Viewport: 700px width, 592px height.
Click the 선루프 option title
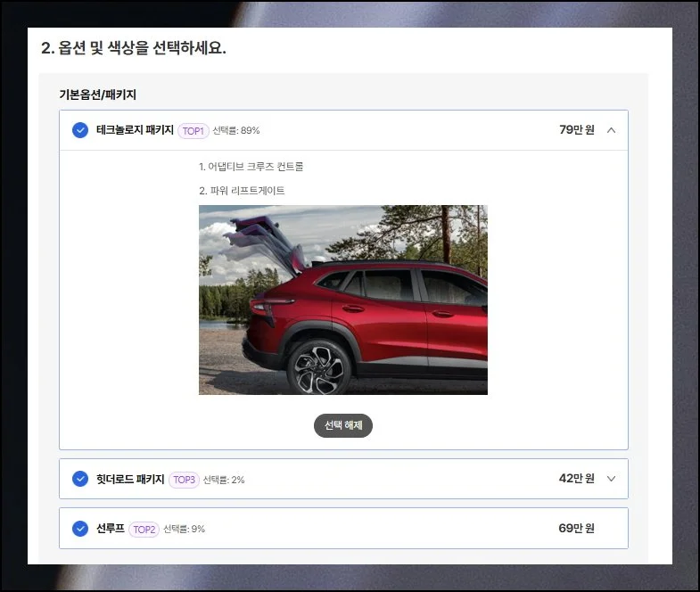tap(111, 528)
